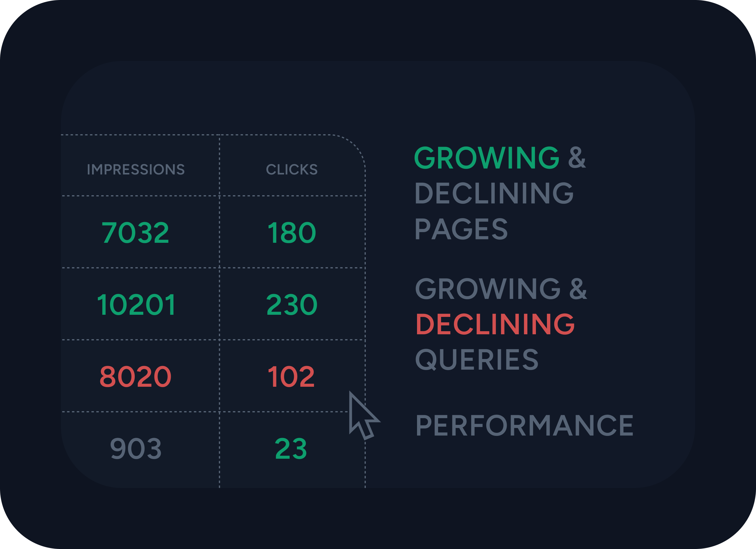Click the red 102 clicks value

[x=291, y=377]
